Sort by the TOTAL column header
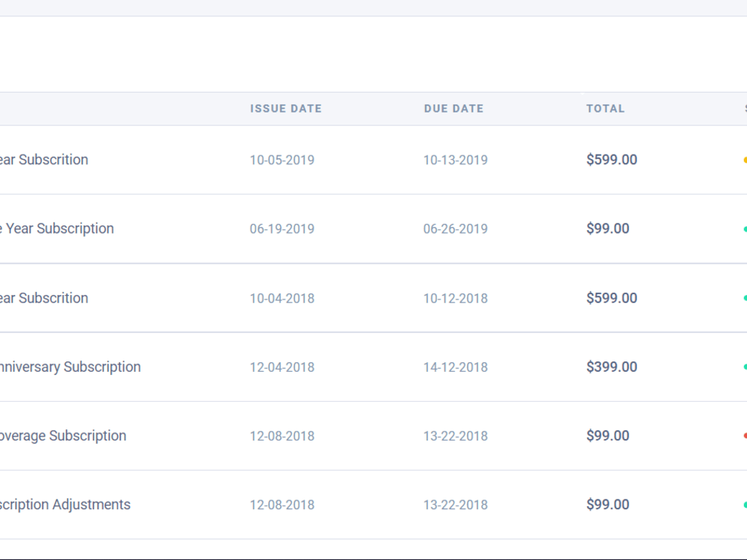The width and height of the screenshot is (747, 560). click(x=606, y=108)
